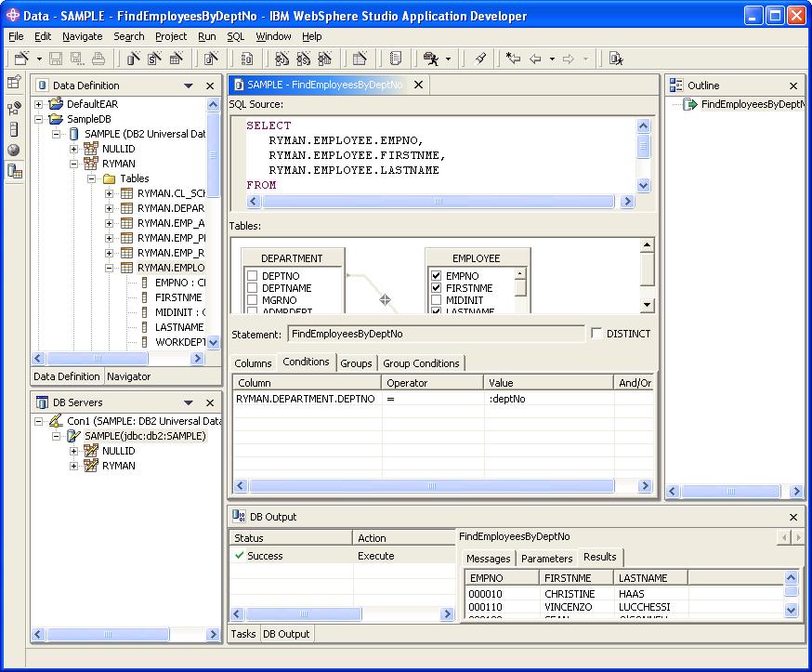
Task: Check the MGRNO box in DEPARTMENT table
Action: pyautogui.click(x=252, y=299)
